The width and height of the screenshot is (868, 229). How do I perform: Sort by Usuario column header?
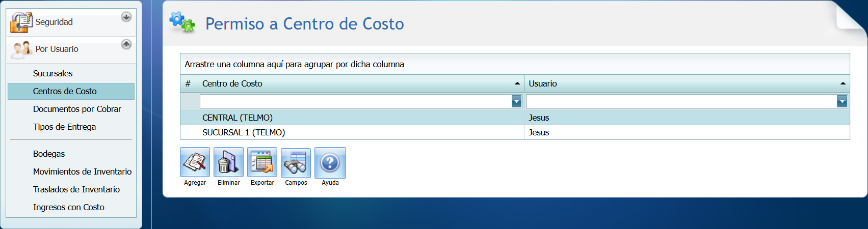687,83
